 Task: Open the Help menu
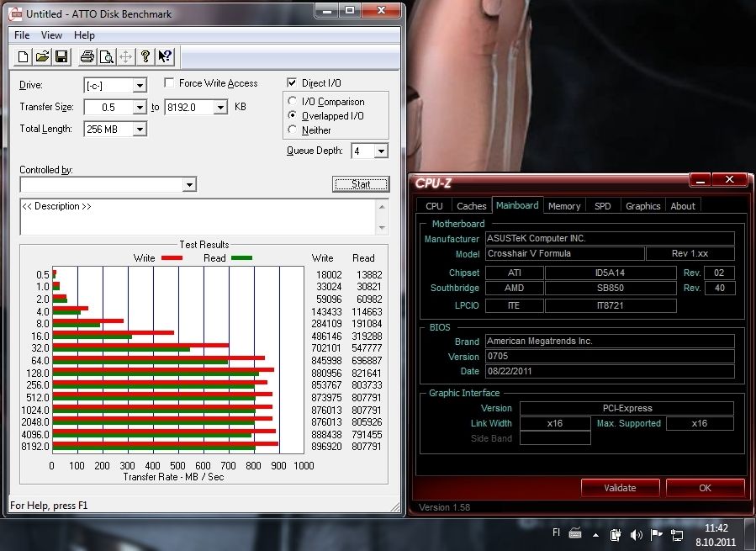(x=84, y=35)
